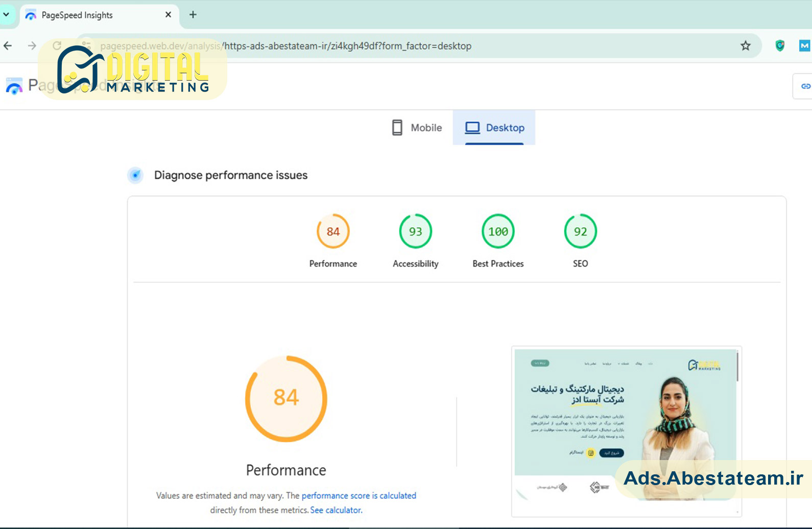Select the Desktop tab
The width and height of the screenshot is (812, 529).
pos(494,128)
